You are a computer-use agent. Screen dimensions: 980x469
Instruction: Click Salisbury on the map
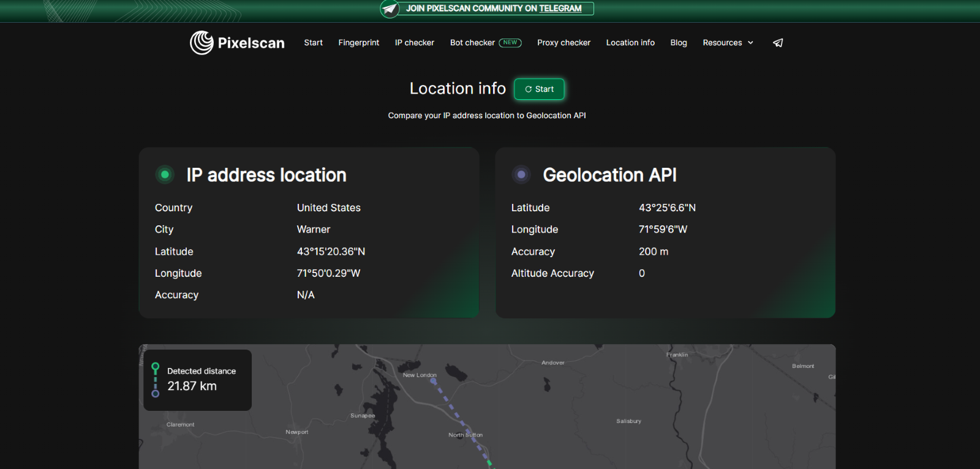pyautogui.click(x=628, y=421)
